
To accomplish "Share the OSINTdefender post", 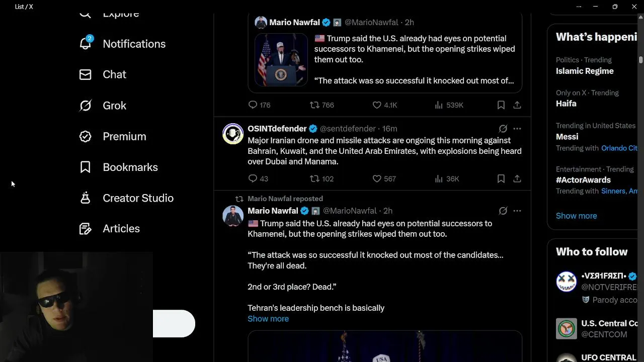I will click(x=517, y=178).
